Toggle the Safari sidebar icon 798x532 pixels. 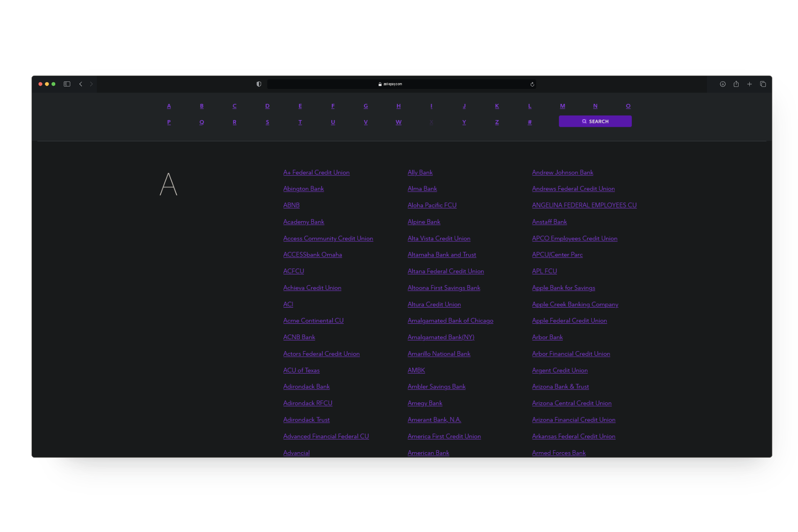click(x=67, y=84)
